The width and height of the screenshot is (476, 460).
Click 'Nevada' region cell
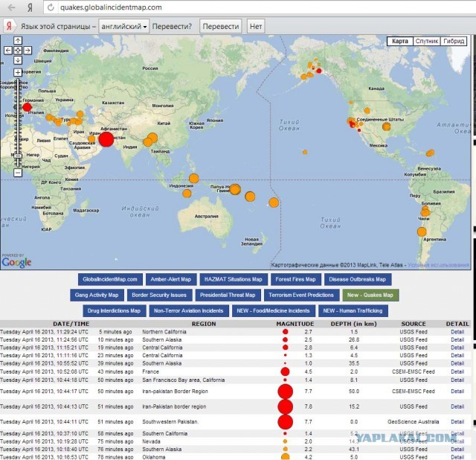(151, 441)
